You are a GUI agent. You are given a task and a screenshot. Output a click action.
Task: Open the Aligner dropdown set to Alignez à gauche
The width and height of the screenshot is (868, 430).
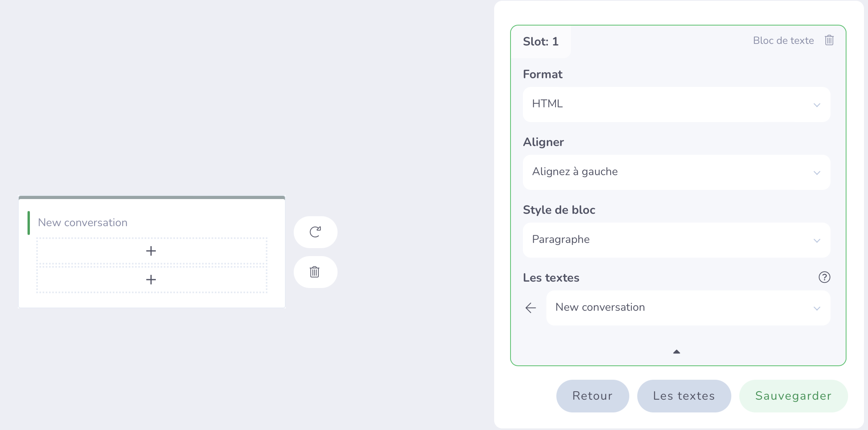676,172
